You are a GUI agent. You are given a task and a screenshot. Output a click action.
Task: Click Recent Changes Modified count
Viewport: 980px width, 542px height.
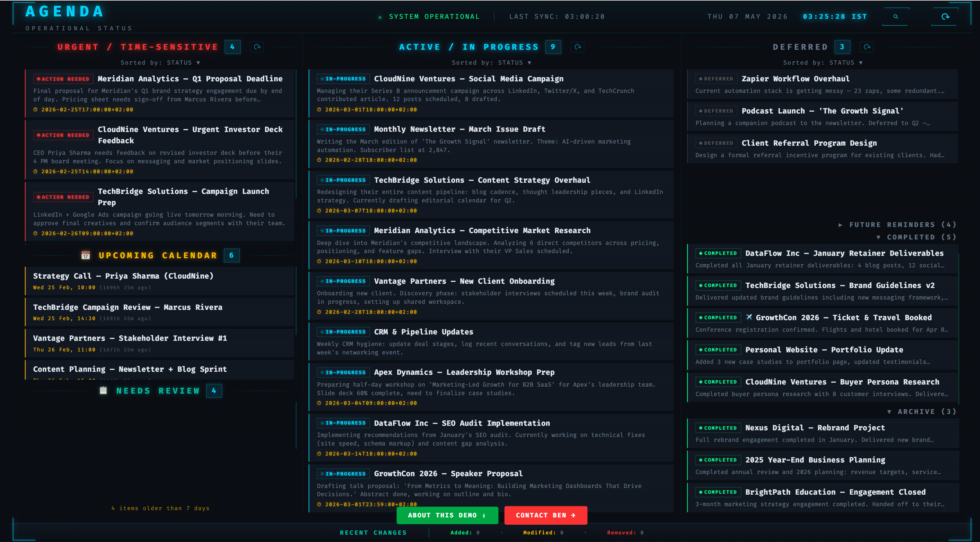coord(543,533)
